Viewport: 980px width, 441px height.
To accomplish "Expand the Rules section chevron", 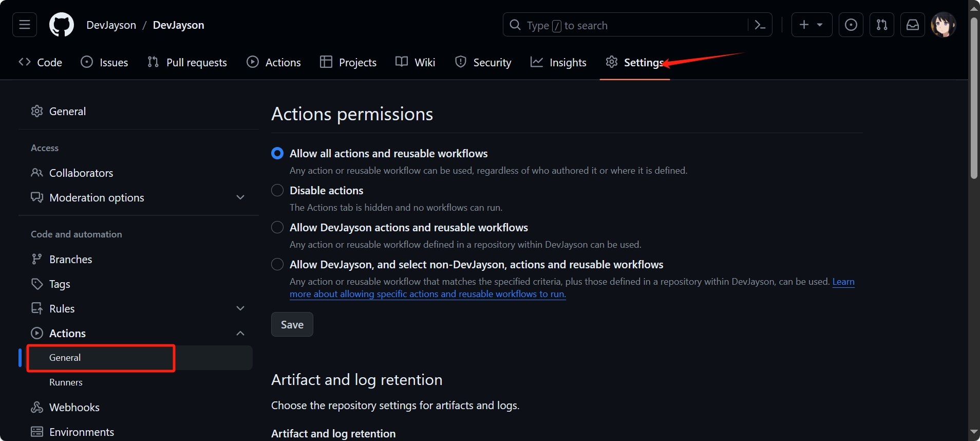I will tap(240, 308).
